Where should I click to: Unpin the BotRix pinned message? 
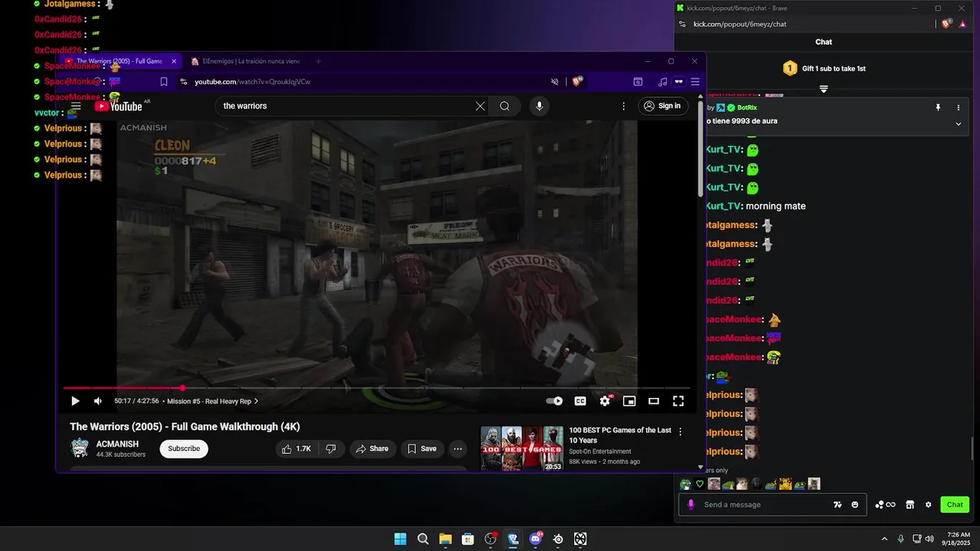[x=938, y=108]
